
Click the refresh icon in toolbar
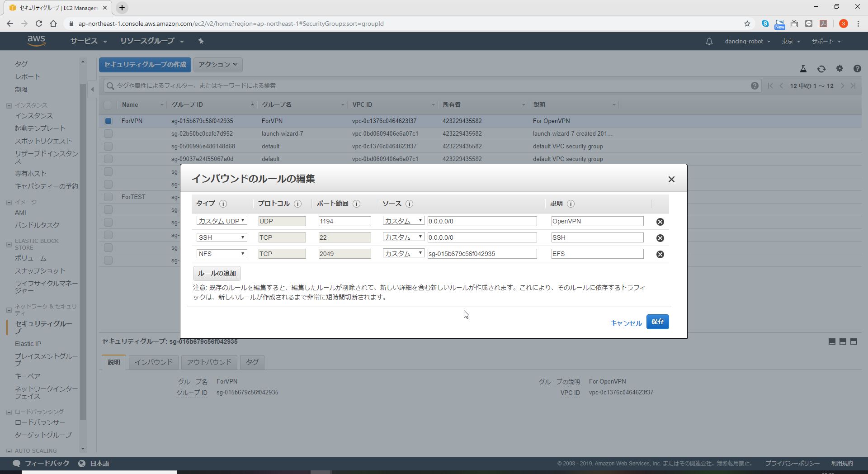(x=821, y=69)
